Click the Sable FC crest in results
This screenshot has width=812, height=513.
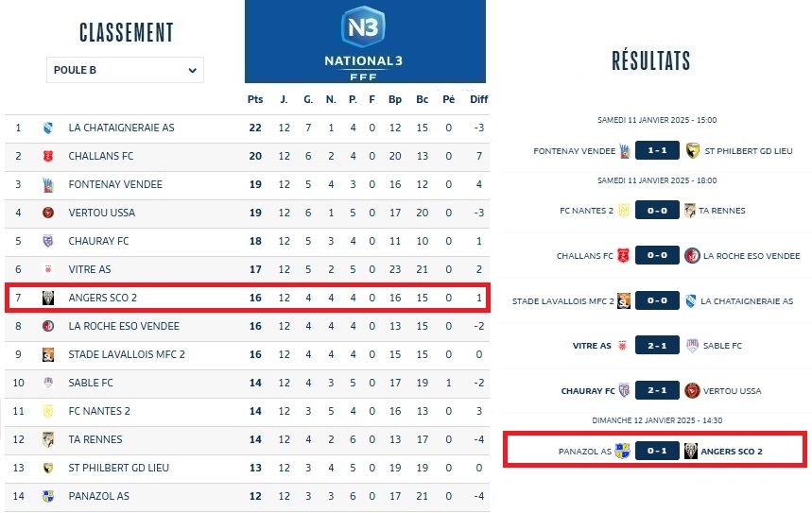(x=691, y=346)
